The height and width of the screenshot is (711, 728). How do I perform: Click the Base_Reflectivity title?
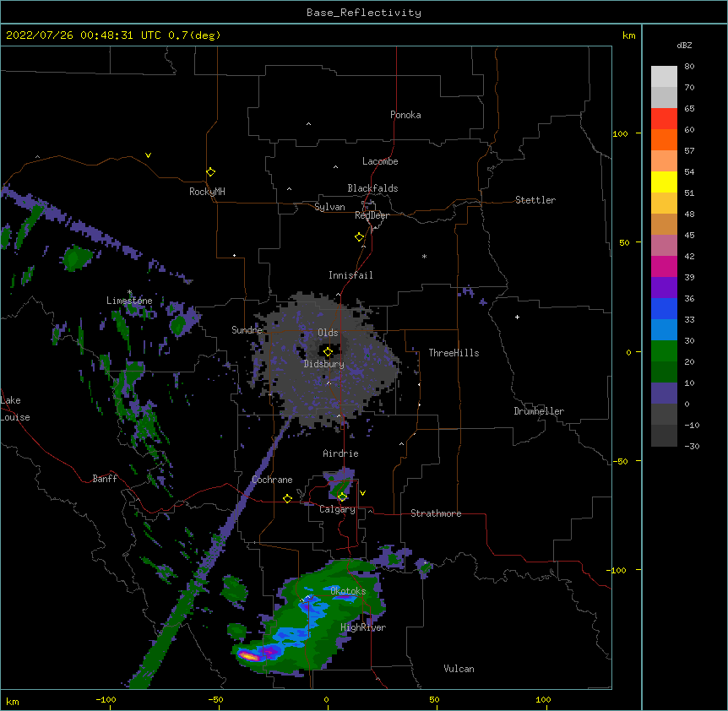(364, 13)
